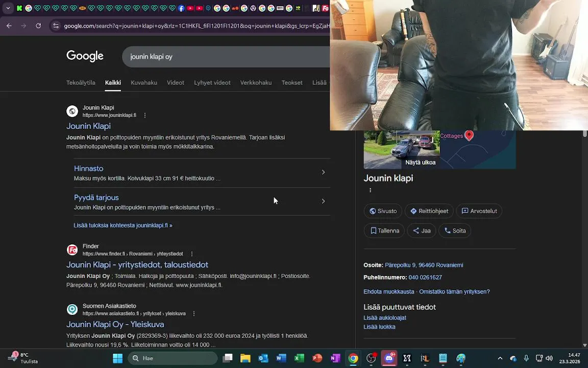The height and width of the screenshot is (368, 588).
Task: Open the Videot search tab
Action: coord(176,83)
